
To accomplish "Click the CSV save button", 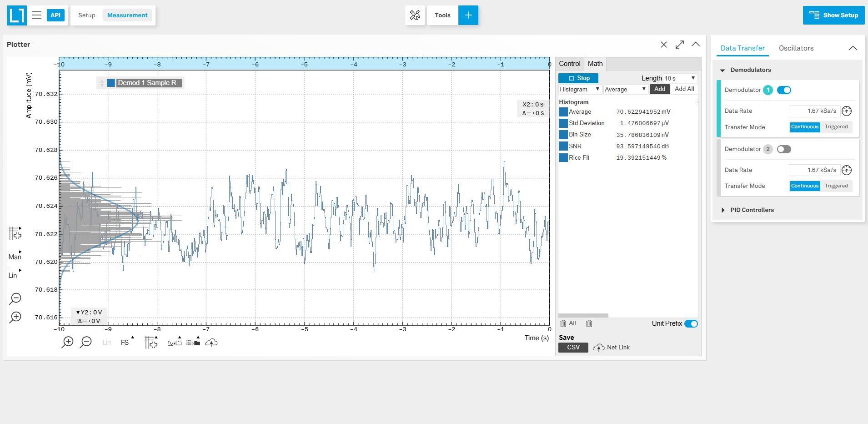I will (x=573, y=348).
